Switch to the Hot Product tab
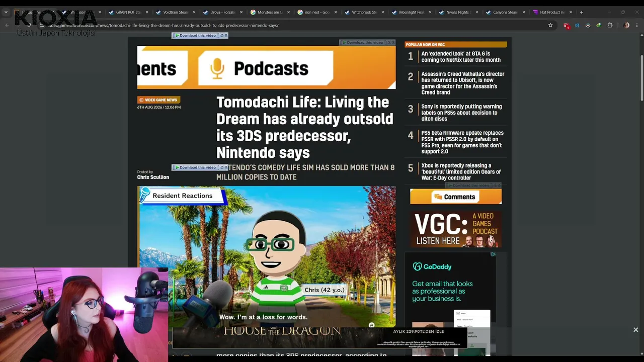This screenshot has height=362, width=644. point(552,12)
